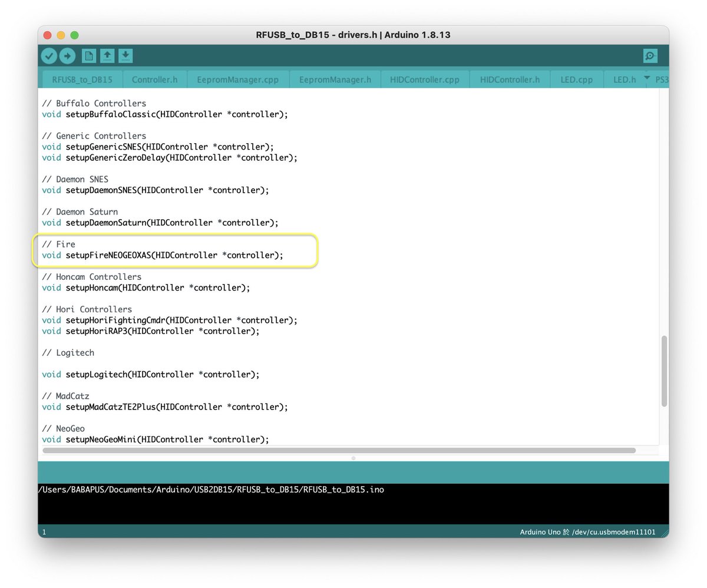The height and width of the screenshot is (588, 707).
Task: Click the setupLogitech declaration line
Action: [151, 374]
